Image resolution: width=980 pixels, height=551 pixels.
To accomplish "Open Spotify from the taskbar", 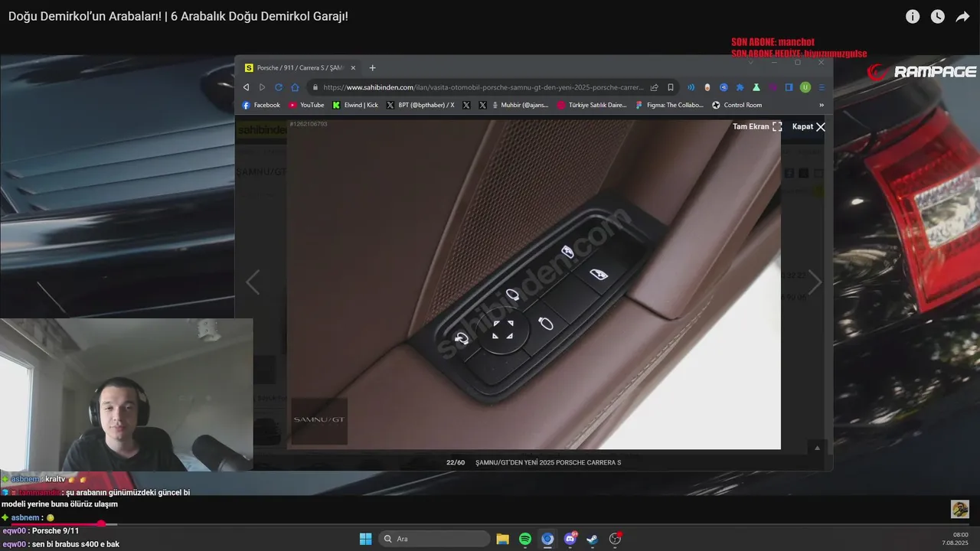I will click(x=525, y=539).
